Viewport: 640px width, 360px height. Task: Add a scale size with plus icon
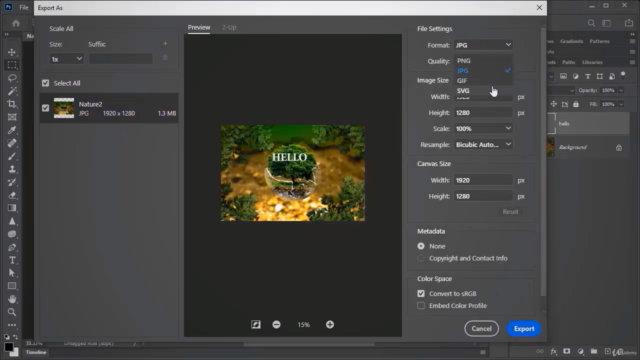pyautogui.click(x=165, y=44)
